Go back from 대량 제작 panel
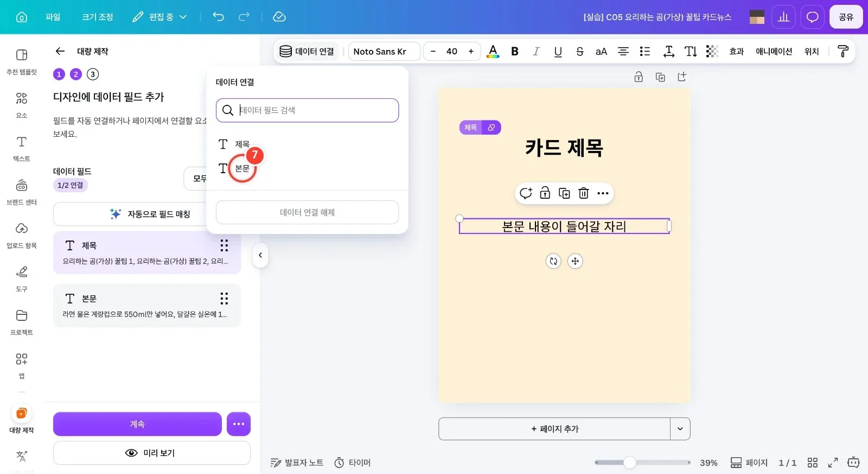This screenshot has width=868, height=474. (x=60, y=51)
